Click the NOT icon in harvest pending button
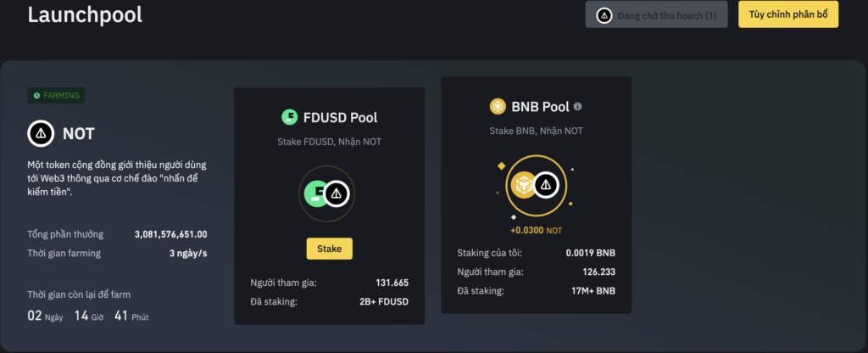This screenshot has width=868, height=353. pyautogui.click(x=604, y=15)
